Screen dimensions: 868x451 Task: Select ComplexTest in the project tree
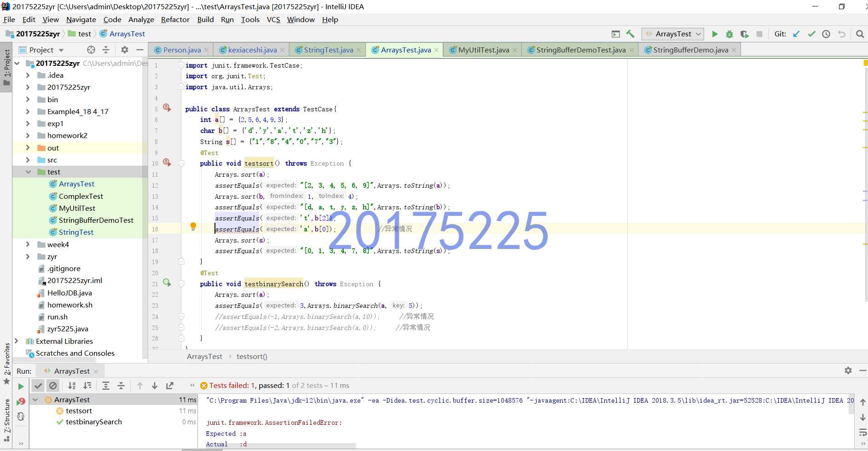81,196
